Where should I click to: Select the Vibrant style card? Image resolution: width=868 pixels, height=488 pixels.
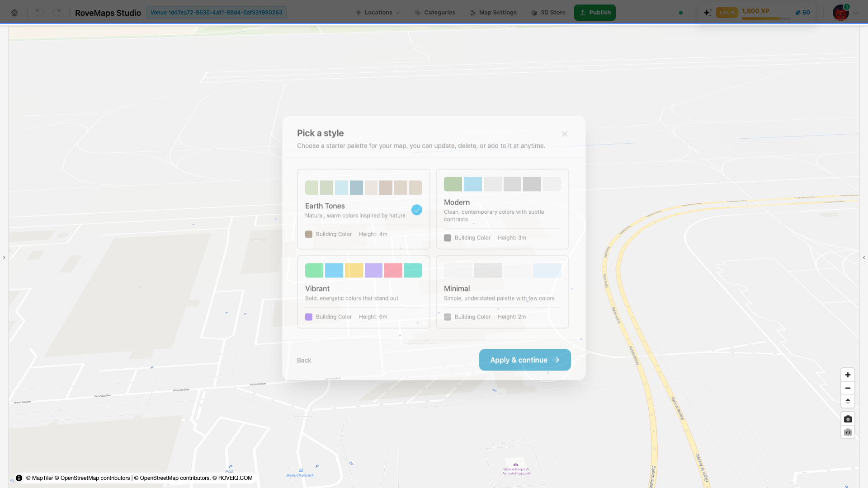(x=363, y=292)
